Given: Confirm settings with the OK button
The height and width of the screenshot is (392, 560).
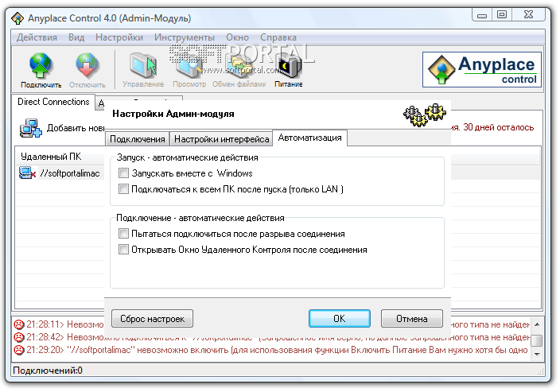Looking at the screenshot, I should click(340, 319).
